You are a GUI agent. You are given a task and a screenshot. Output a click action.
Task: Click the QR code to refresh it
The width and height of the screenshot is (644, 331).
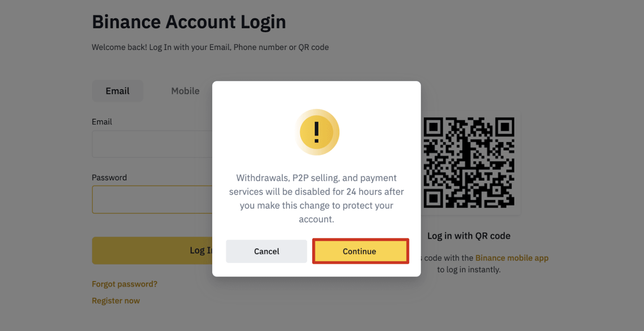click(469, 163)
